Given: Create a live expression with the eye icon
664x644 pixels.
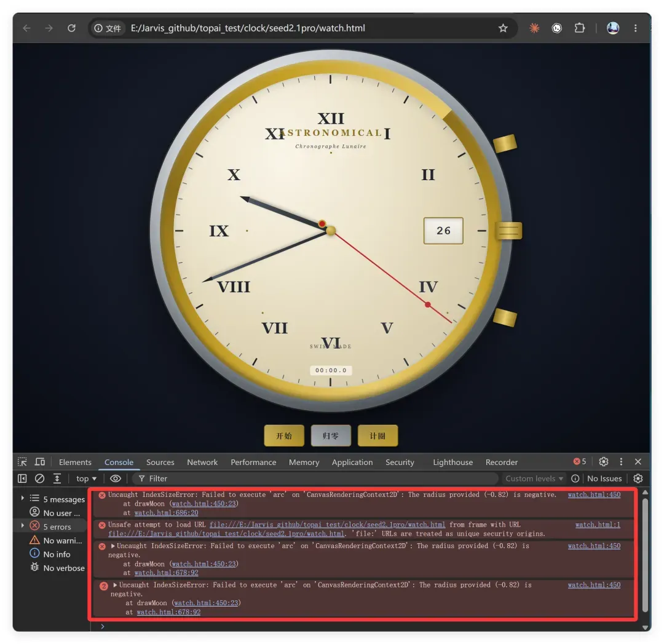Looking at the screenshot, I should coord(115,479).
